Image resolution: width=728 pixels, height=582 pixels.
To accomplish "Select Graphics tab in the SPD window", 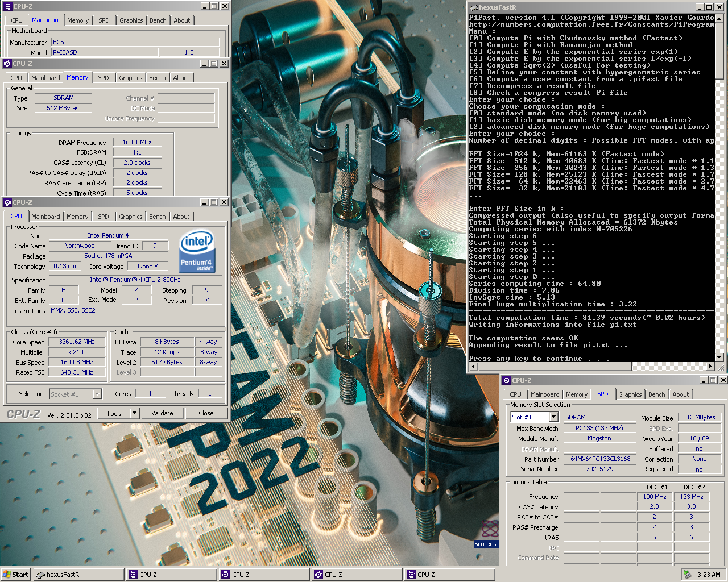I will [630, 394].
